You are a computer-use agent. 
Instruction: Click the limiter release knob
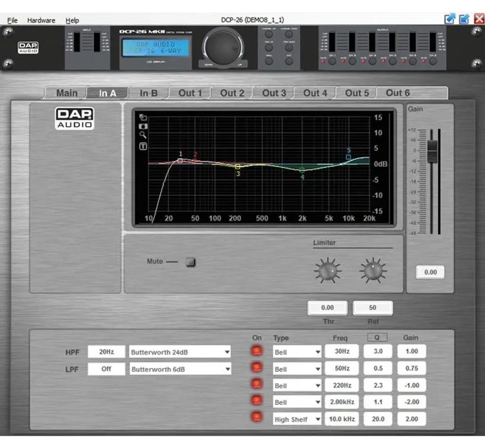(373, 270)
